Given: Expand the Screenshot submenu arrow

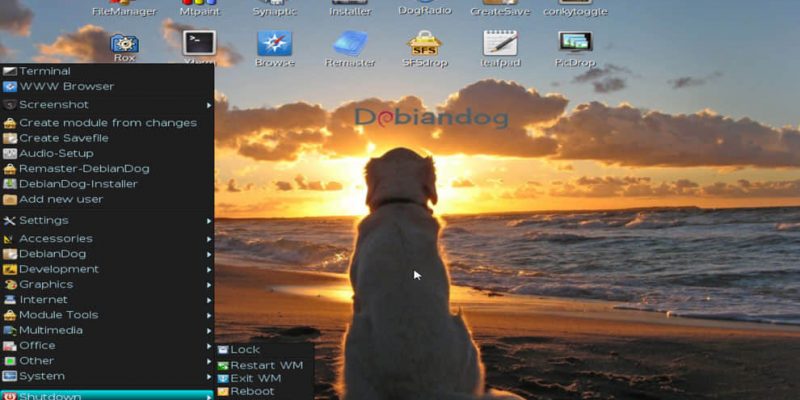Looking at the screenshot, I should click(x=209, y=105).
